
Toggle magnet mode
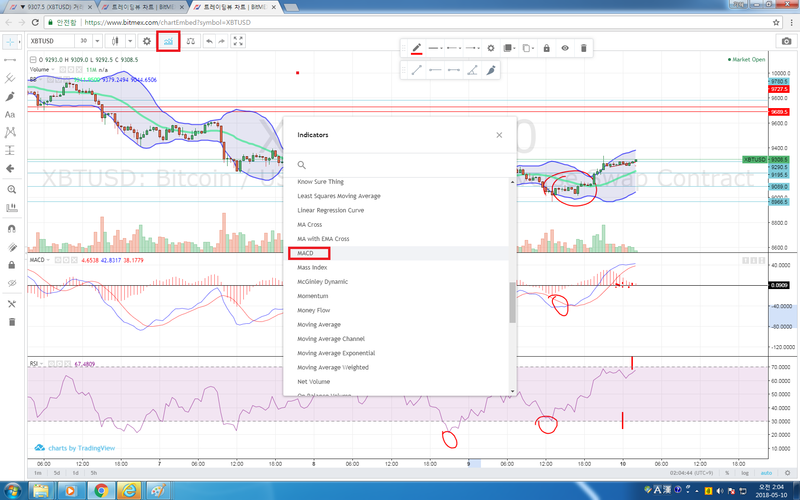11,229
